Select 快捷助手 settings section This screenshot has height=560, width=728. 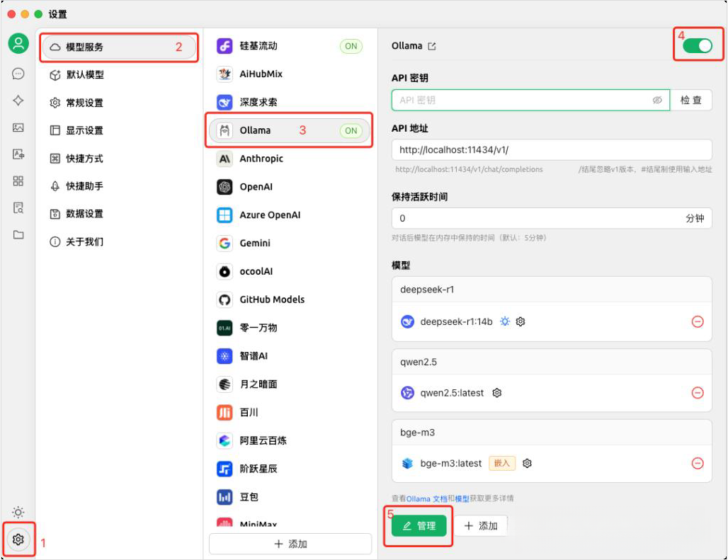119,186
